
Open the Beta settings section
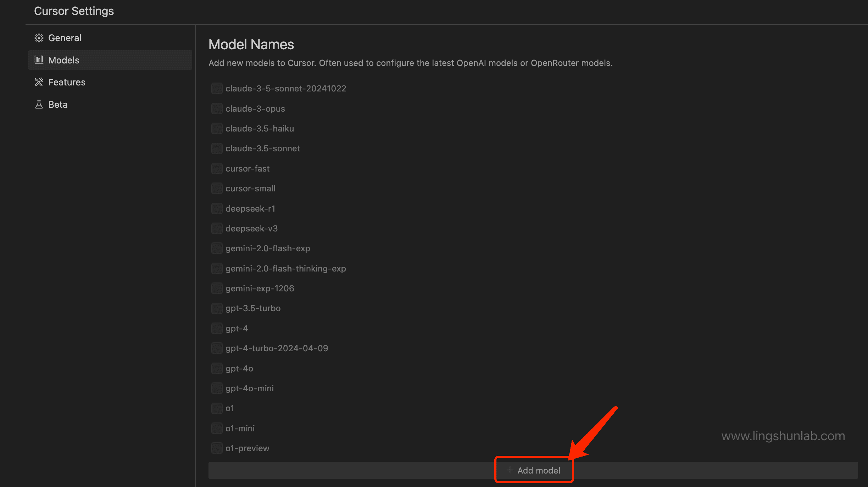tap(110, 105)
